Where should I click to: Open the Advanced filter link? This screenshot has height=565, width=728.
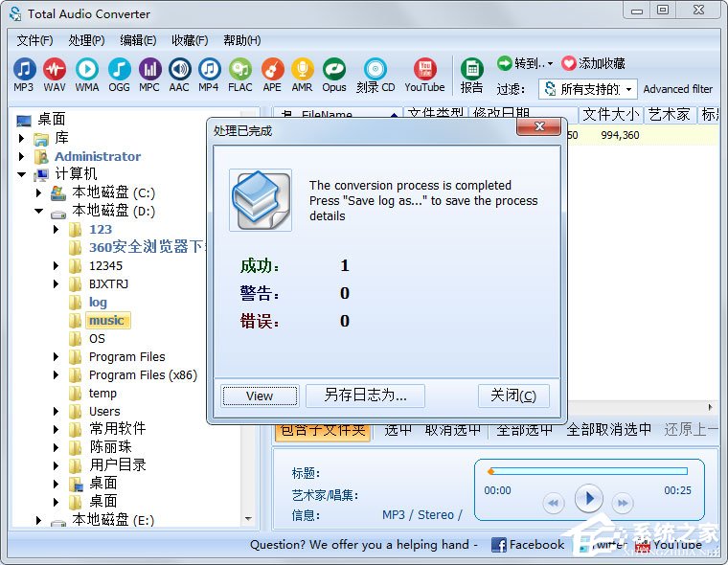(x=677, y=89)
